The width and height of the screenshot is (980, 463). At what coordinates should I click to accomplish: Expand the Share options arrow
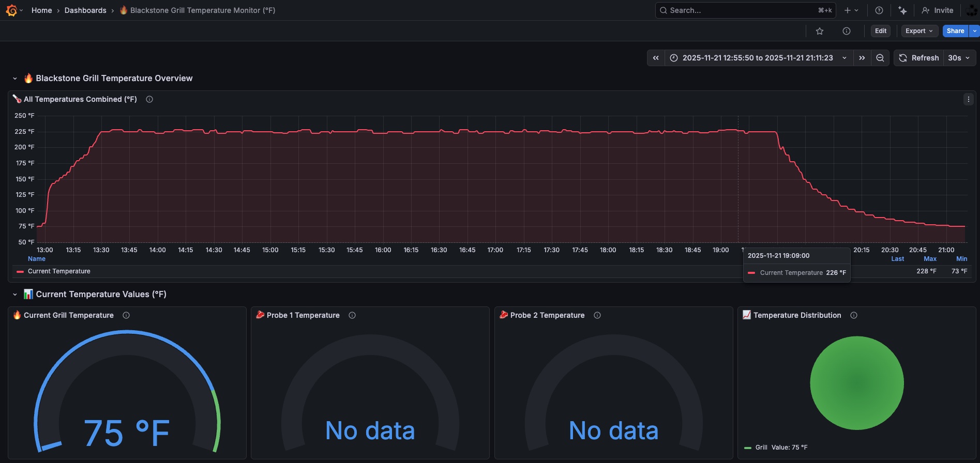[975, 31]
